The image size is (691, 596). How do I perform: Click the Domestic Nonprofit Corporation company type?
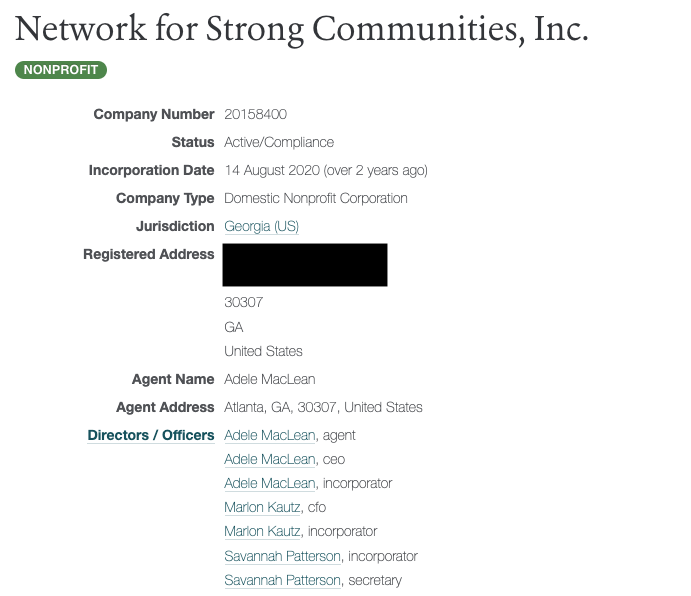coord(315,198)
